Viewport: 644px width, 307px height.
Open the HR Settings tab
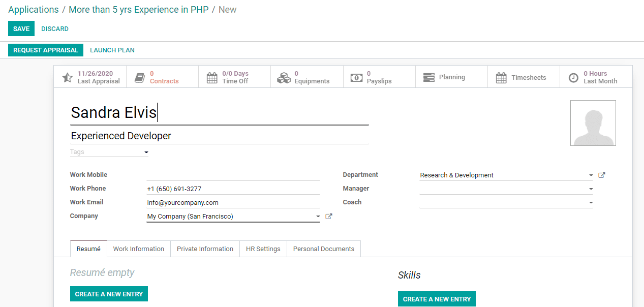click(x=263, y=249)
